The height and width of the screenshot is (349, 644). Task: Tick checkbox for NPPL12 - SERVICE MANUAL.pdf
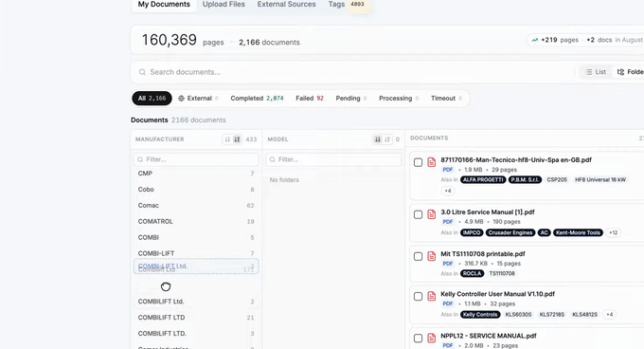(x=418, y=339)
